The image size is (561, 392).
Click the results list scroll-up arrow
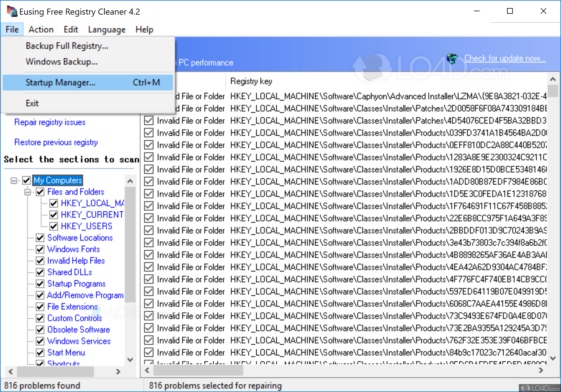coord(553,80)
